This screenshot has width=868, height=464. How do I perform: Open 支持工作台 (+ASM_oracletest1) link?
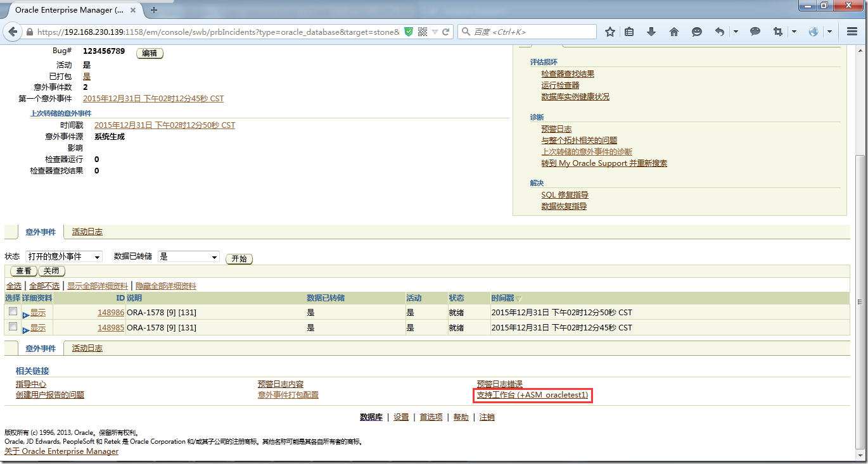coord(532,395)
